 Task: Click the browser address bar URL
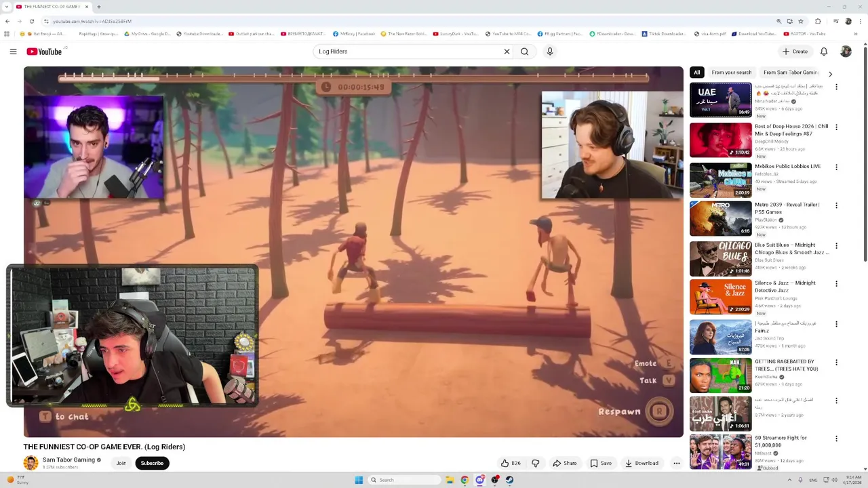coord(92,22)
